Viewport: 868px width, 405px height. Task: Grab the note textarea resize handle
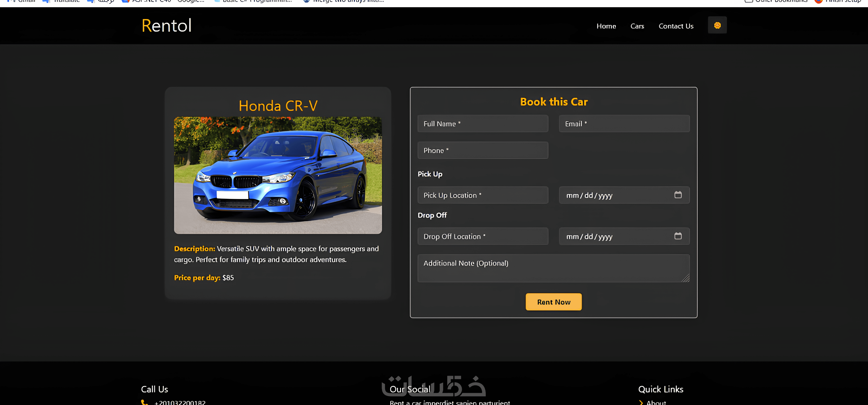(686, 279)
